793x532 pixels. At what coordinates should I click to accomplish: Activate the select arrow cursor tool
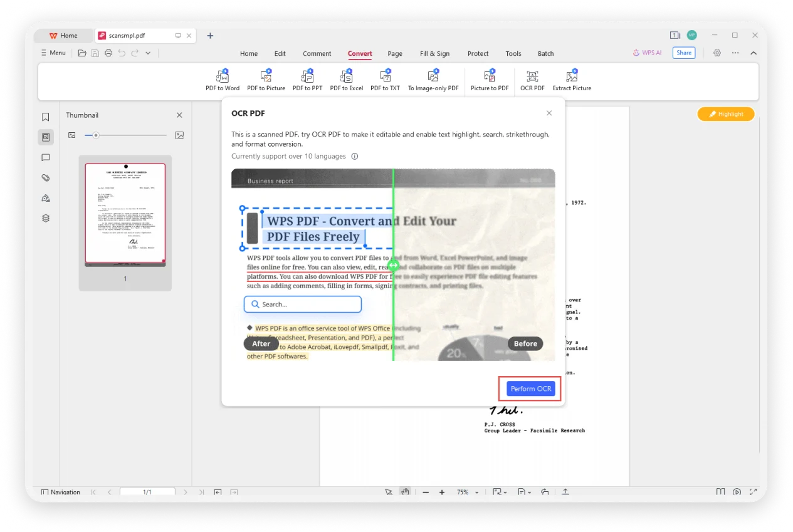[x=389, y=492]
